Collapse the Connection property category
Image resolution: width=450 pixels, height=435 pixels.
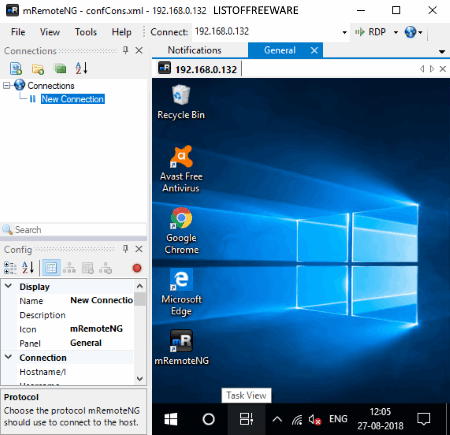pos(9,357)
